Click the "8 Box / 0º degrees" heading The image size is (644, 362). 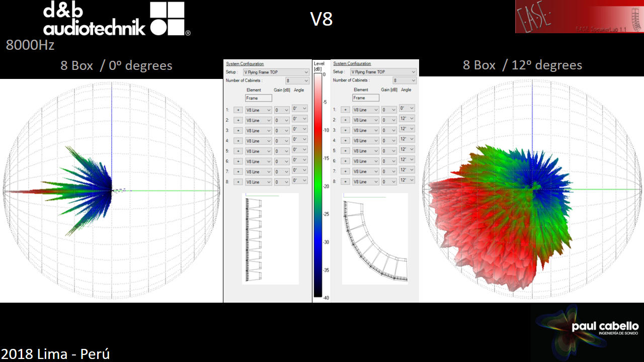(x=116, y=65)
